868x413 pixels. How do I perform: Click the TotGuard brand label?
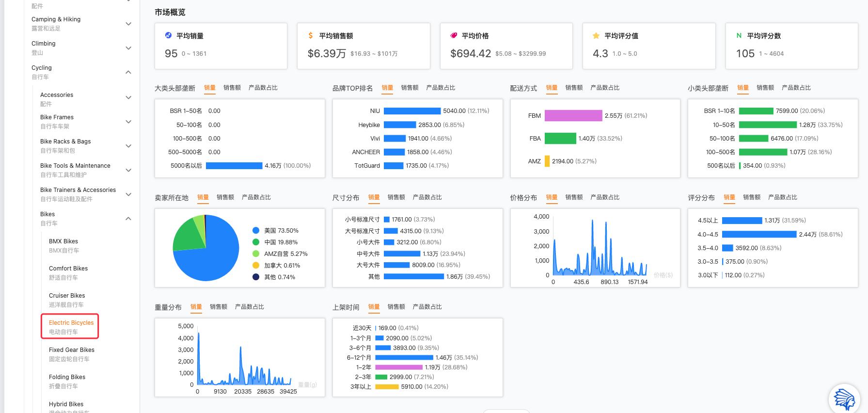(367, 166)
